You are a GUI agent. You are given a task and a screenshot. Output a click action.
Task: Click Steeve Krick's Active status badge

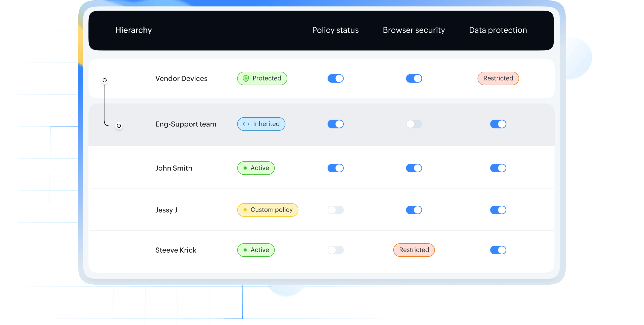click(256, 250)
